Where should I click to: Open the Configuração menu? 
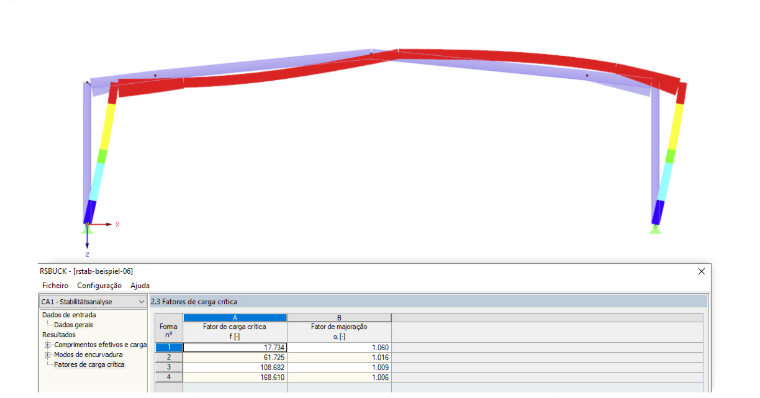point(99,286)
